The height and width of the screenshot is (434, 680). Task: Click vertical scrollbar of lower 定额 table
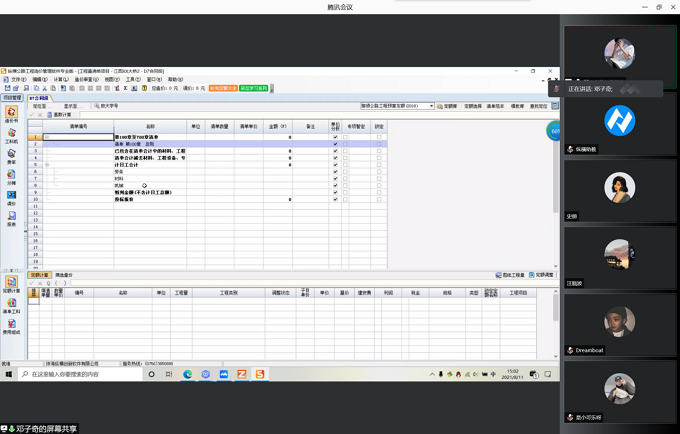coord(556,323)
